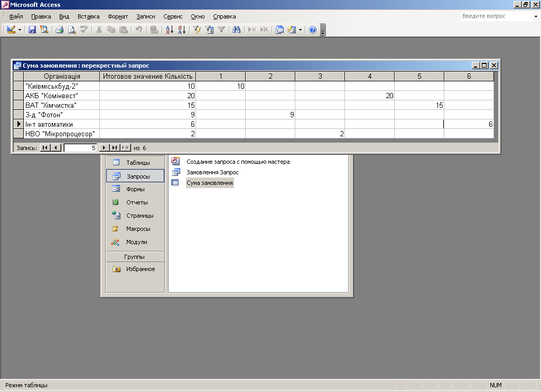This screenshot has width=541, height=392.
Task: Run the spelling check icon
Action: point(84,30)
